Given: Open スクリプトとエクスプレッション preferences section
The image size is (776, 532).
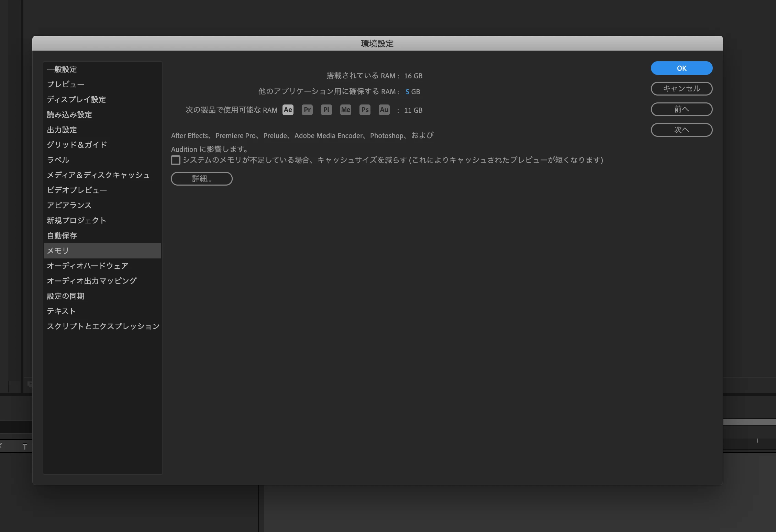Looking at the screenshot, I should 103,326.
